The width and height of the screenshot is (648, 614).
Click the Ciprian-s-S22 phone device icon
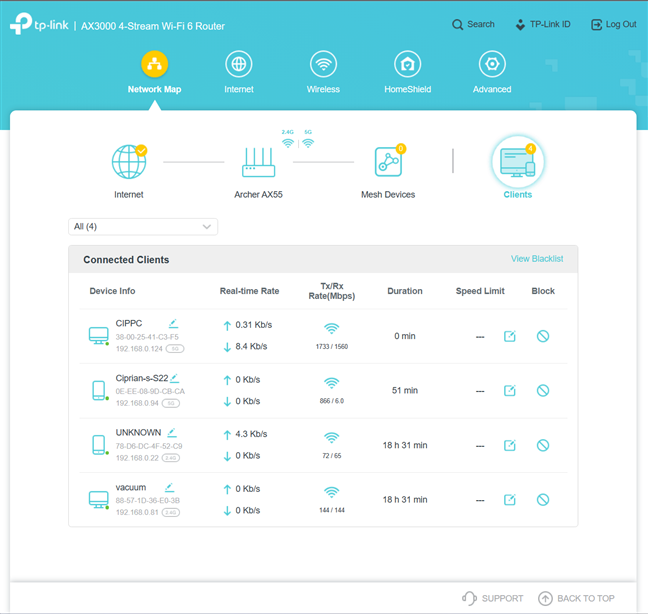pos(99,390)
